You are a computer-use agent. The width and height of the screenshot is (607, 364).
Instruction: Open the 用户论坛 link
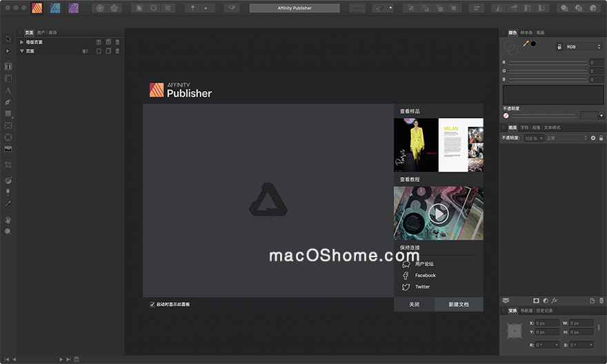coord(424,264)
